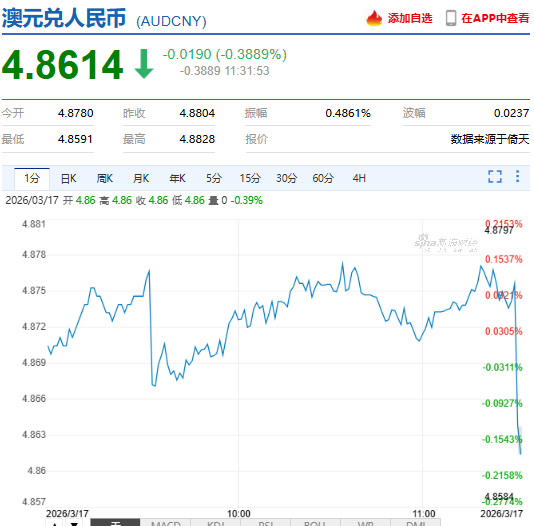This screenshot has height=526, width=534.
Task: Open the fullscreen chart icon
Action: [494, 177]
